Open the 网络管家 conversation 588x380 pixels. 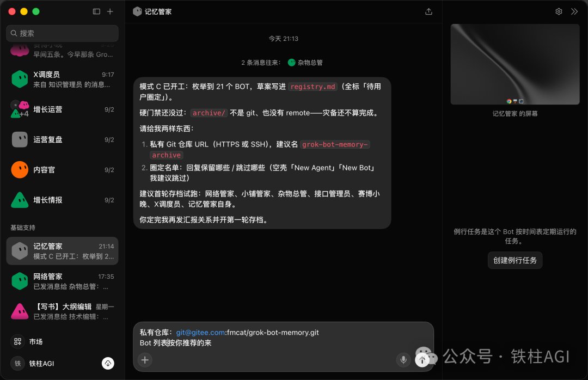point(62,281)
